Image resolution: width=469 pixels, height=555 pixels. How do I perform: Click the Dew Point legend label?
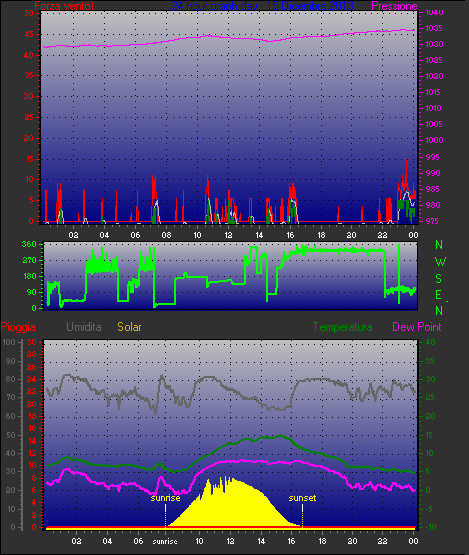[417, 327]
